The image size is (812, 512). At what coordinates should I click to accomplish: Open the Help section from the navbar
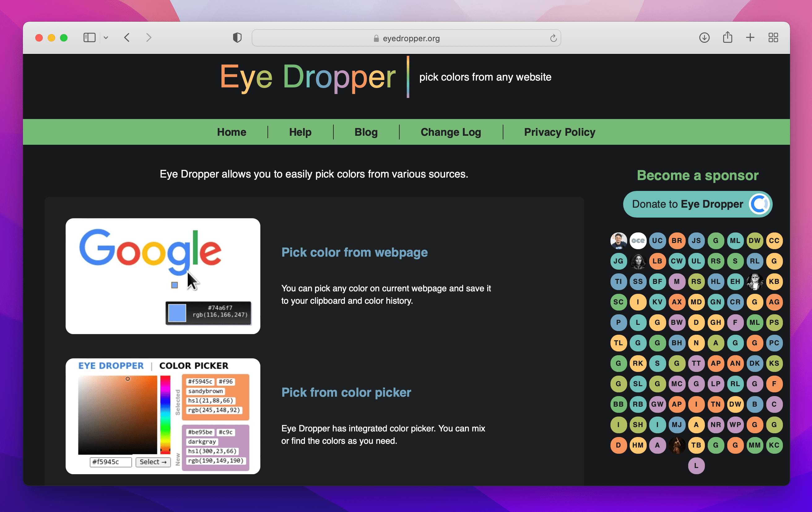coord(300,132)
